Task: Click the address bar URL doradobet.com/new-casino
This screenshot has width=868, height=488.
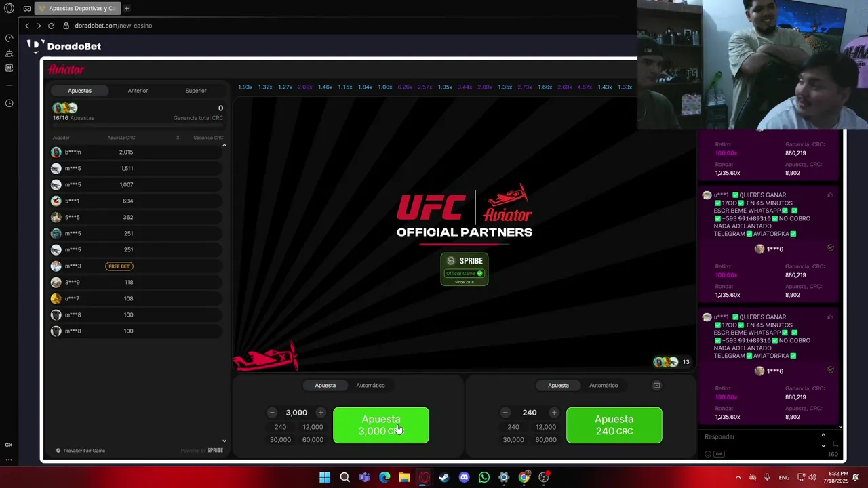Action: pos(113,26)
